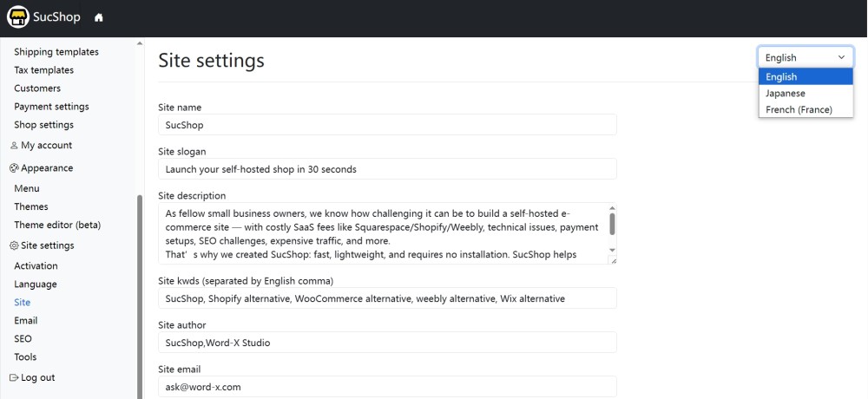This screenshot has height=399, width=868.
Task: Go to home via house icon
Action: coord(99,18)
